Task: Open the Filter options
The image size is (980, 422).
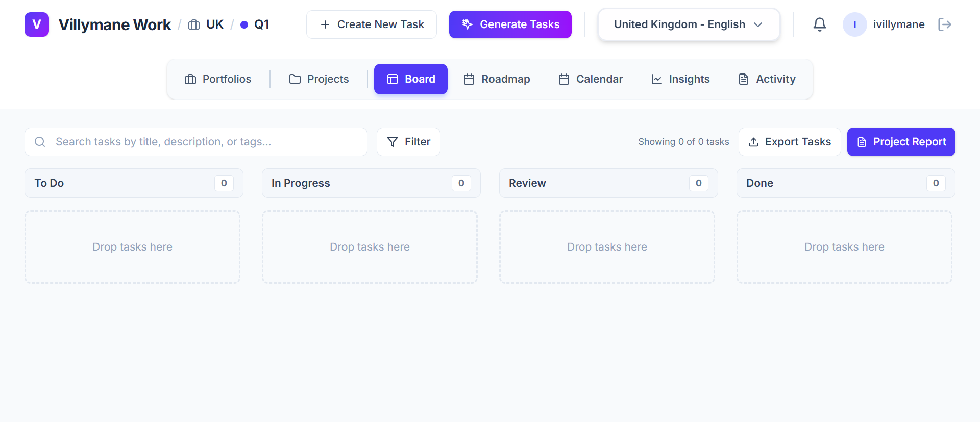Action: coord(408,142)
